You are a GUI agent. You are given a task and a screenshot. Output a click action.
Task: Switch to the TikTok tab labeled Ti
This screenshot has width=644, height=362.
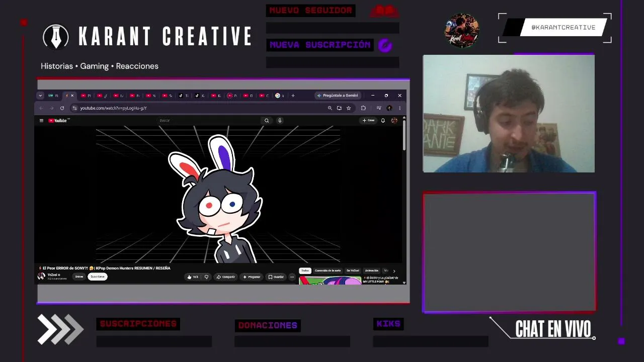(x=184, y=96)
